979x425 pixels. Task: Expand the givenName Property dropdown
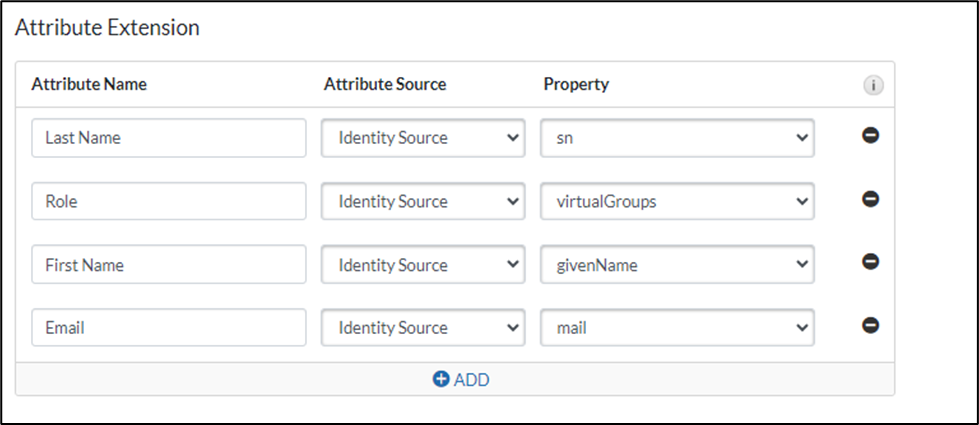(x=677, y=265)
